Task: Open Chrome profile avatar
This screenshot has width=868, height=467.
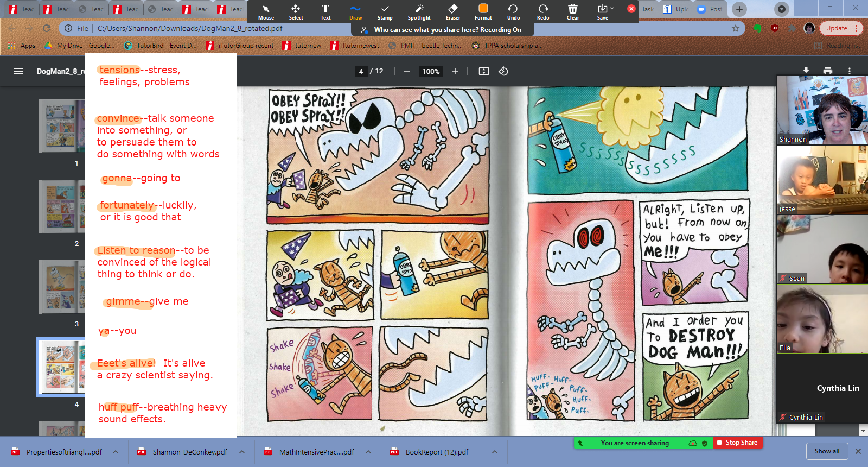Action: click(x=809, y=28)
